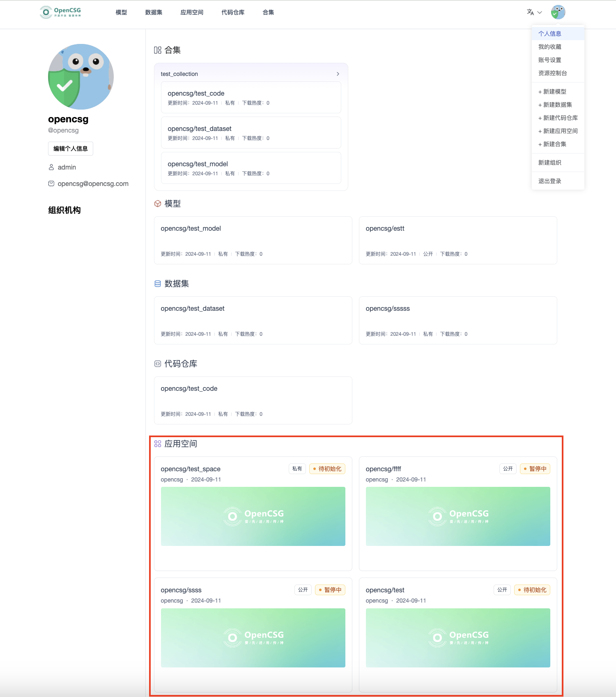Click the OpenCSG logo in header
The width and height of the screenshot is (616, 697).
click(60, 12)
